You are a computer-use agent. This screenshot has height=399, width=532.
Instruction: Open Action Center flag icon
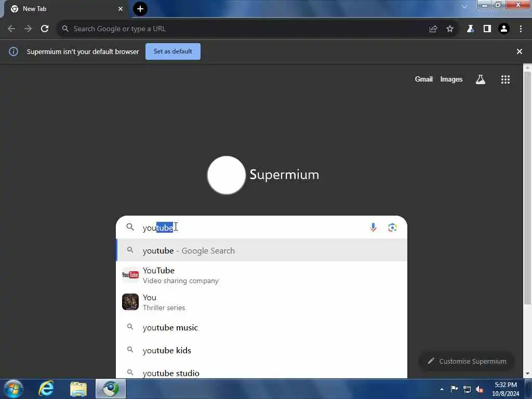click(454, 389)
